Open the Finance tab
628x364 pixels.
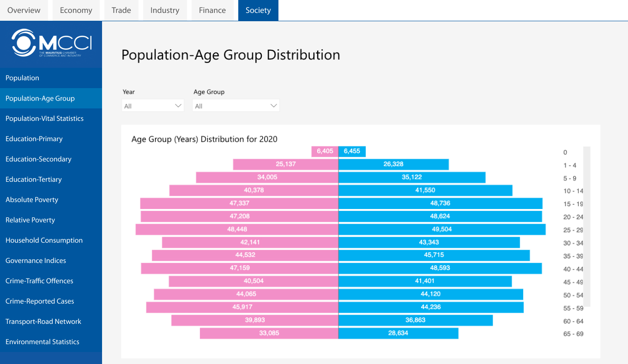[212, 10]
